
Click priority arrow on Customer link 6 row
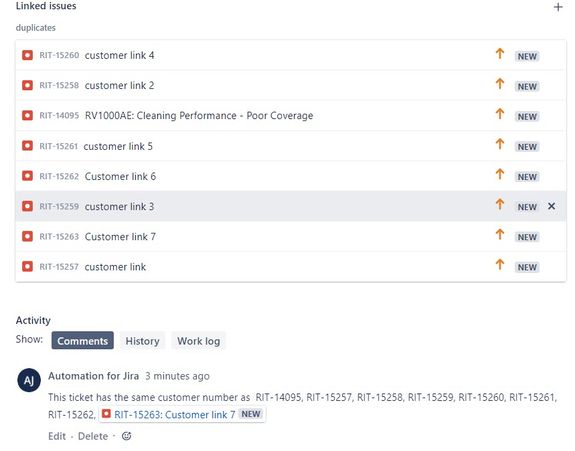500,174
